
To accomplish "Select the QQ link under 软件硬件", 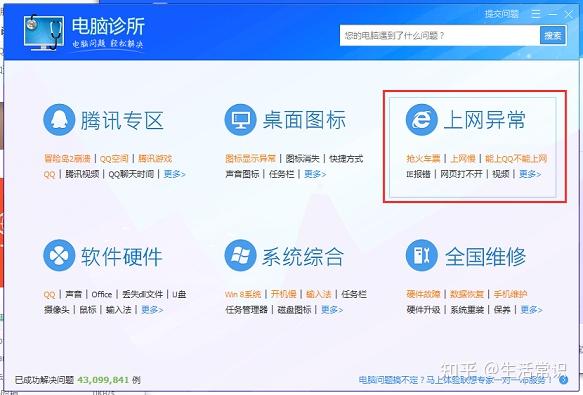I will tap(49, 295).
